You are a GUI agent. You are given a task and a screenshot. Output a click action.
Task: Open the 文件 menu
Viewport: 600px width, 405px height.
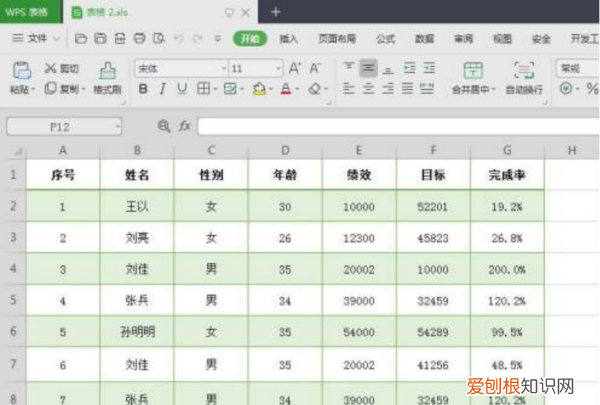[36, 38]
